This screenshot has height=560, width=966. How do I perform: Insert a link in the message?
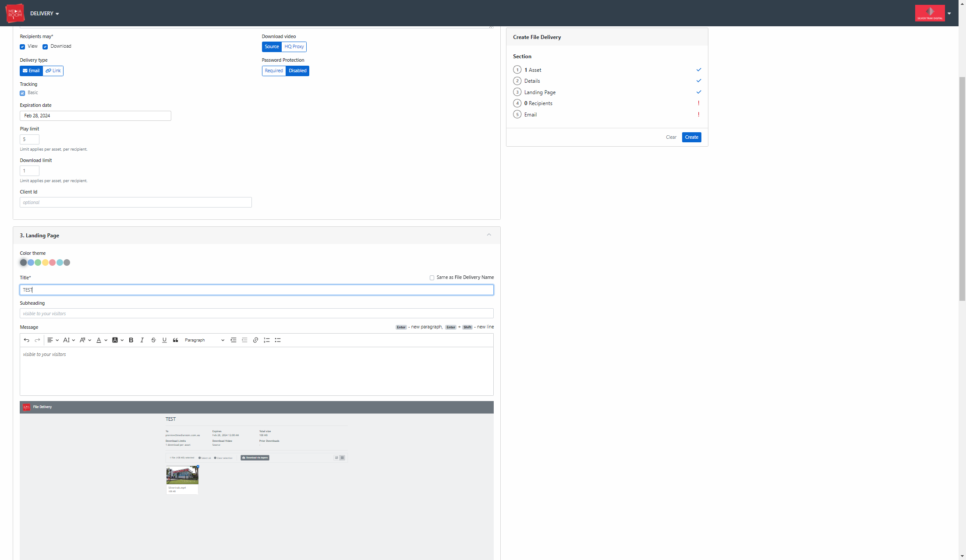[x=255, y=340]
